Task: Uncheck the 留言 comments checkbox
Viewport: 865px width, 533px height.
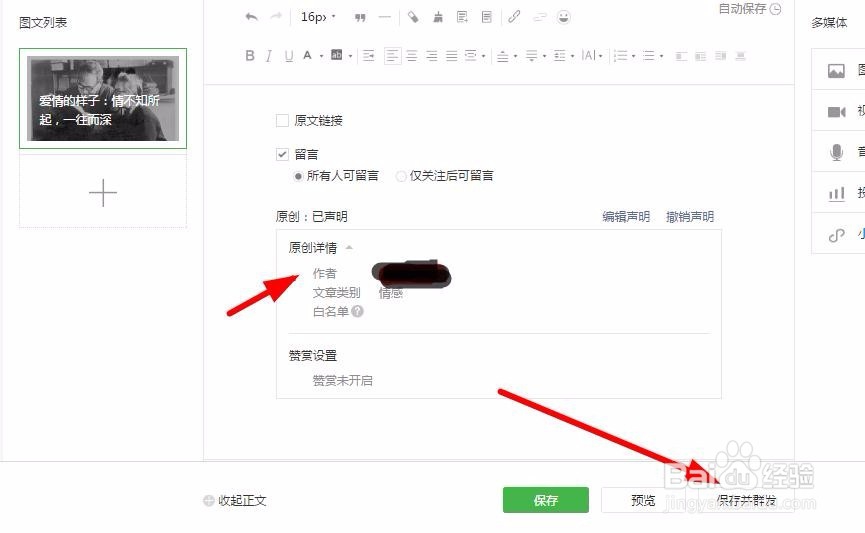Action: [282, 154]
